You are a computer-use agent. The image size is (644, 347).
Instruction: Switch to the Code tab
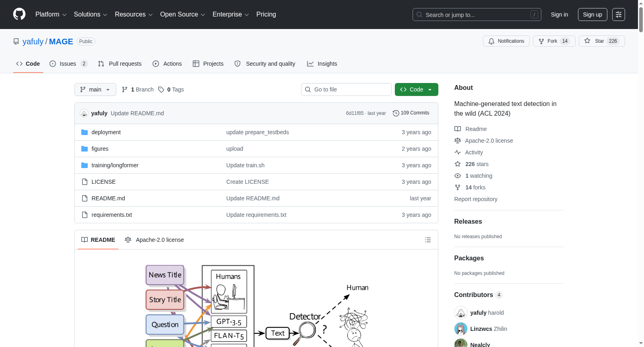click(28, 64)
